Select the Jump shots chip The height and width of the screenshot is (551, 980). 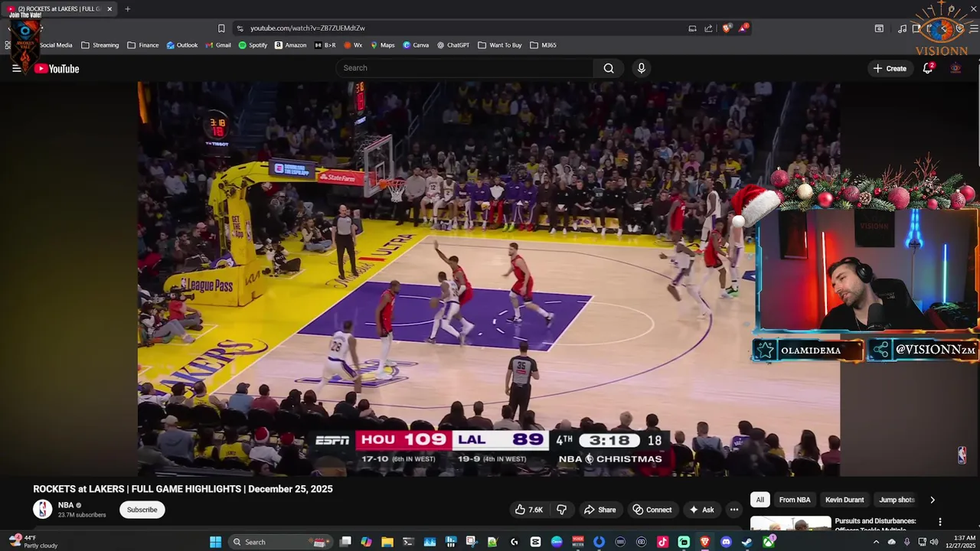897,500
